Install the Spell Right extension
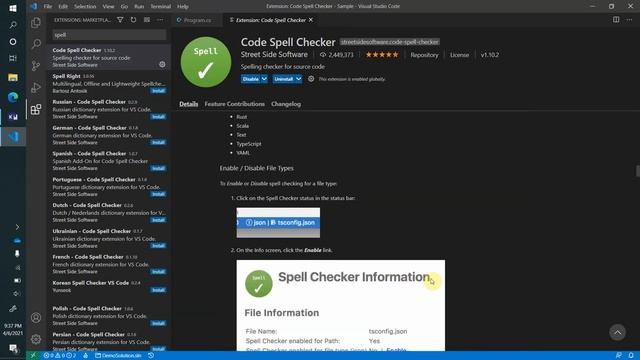The width and height of the screenshot is (640, 360). [158, 91]
